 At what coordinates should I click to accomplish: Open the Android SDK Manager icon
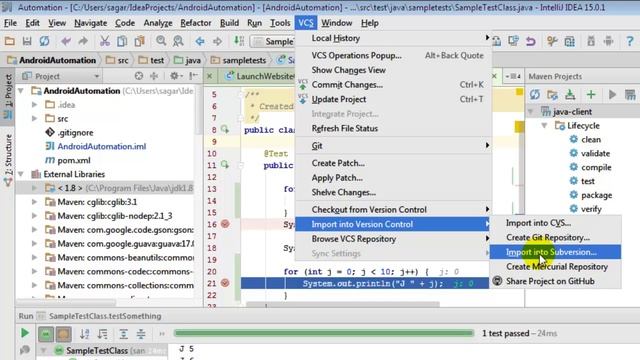591,41
